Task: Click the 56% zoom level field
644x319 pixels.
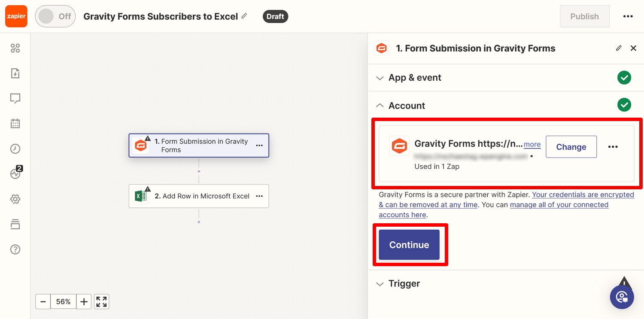Action: (64, 302)
